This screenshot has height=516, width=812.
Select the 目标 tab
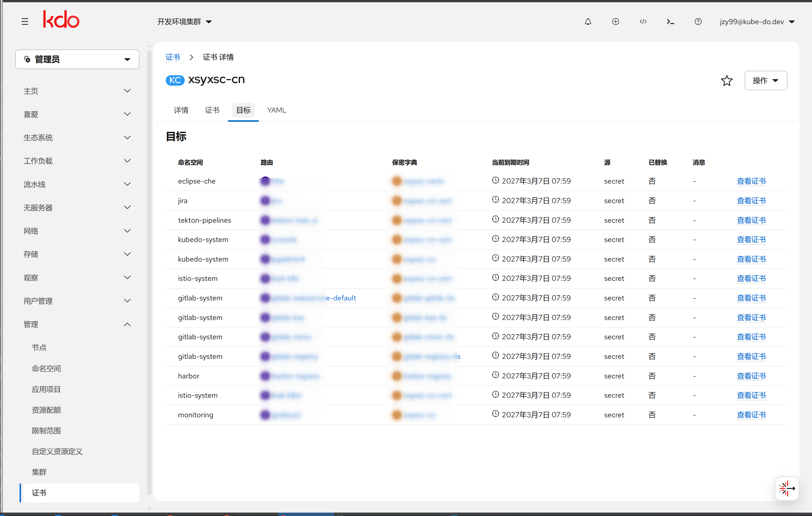pos(243,110)
